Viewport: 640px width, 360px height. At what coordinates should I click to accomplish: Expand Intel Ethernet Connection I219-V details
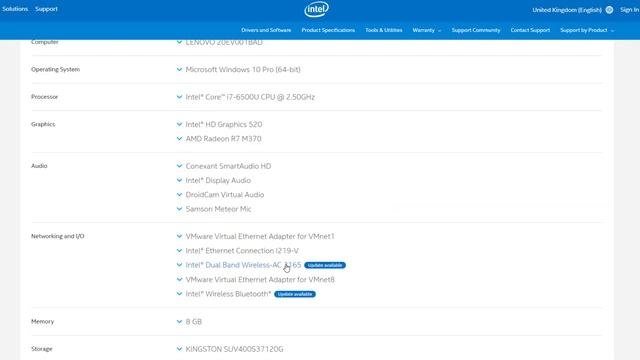[x=179, y=250]
